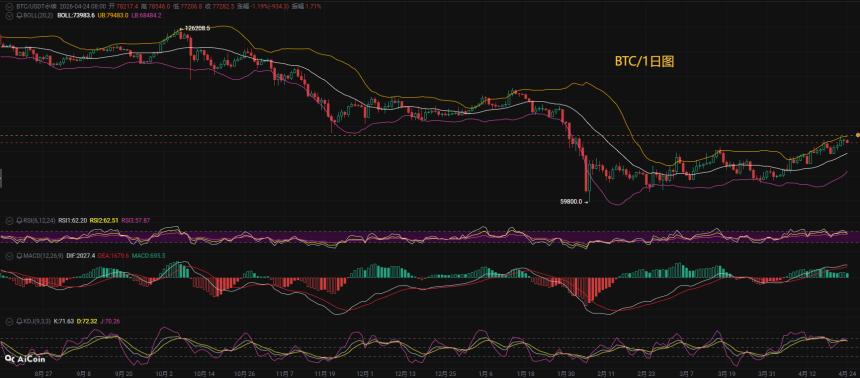Click the current price dot at right edge
This screenshot has height=378, width=860.
pyautogui.click(x=857, y=134)
